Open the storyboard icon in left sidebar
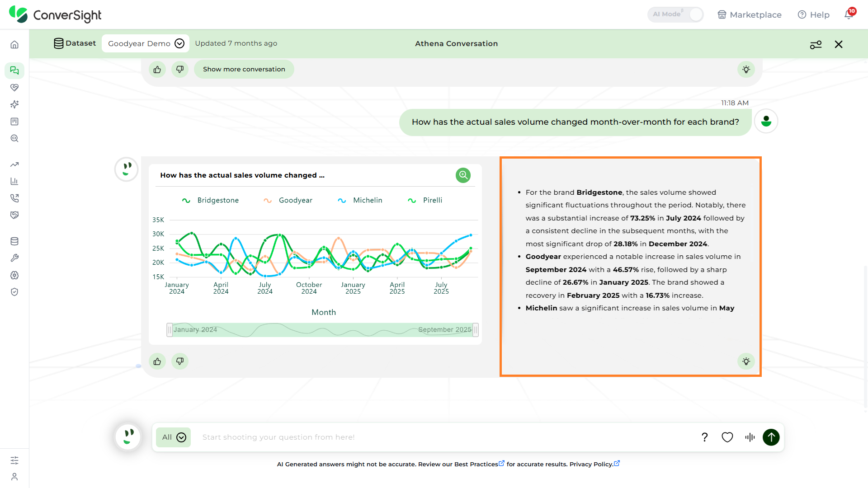This screenshot has width=868, height=488. pos(14,122)
